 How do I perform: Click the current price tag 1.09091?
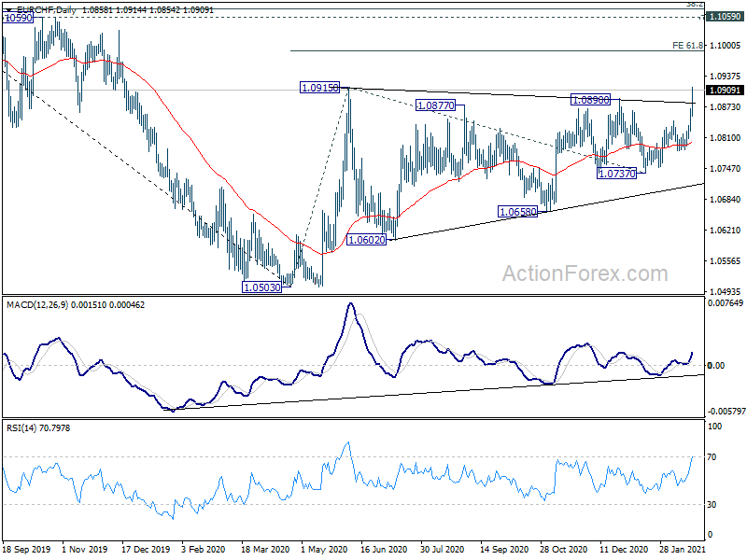point(725,90)
